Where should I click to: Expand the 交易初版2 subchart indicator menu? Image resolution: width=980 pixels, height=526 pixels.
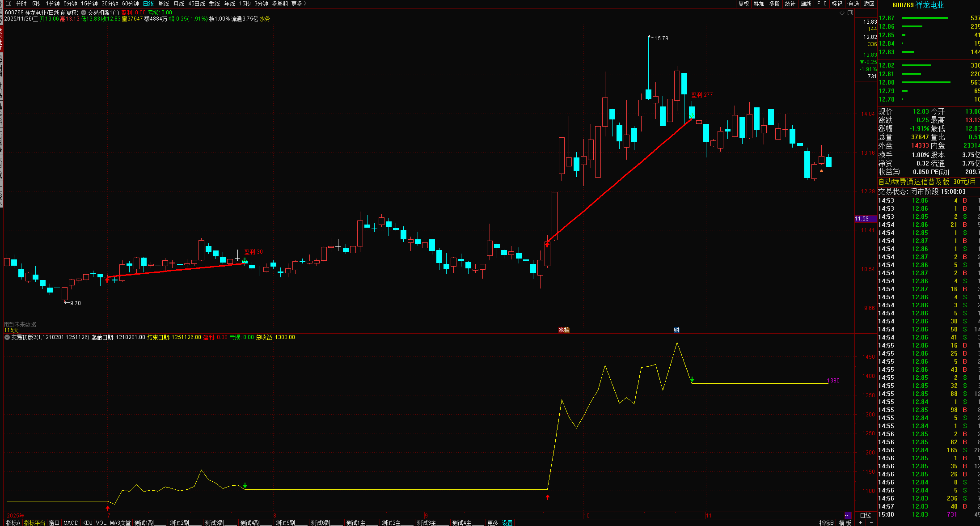click(7, 337)
